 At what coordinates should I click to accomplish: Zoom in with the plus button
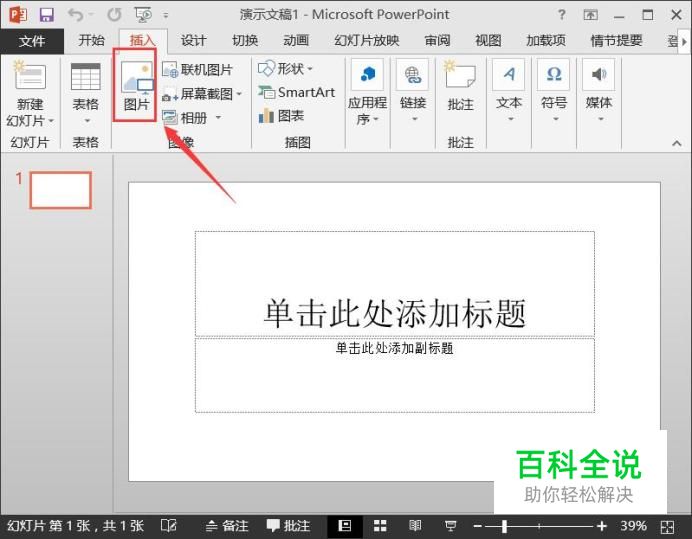click(x=602, y=526)
